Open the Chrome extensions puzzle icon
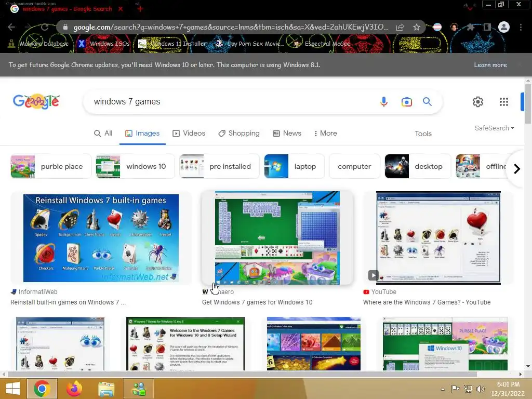Image resolution: width=532 pixels, height=399 pixels. point(470,27)
